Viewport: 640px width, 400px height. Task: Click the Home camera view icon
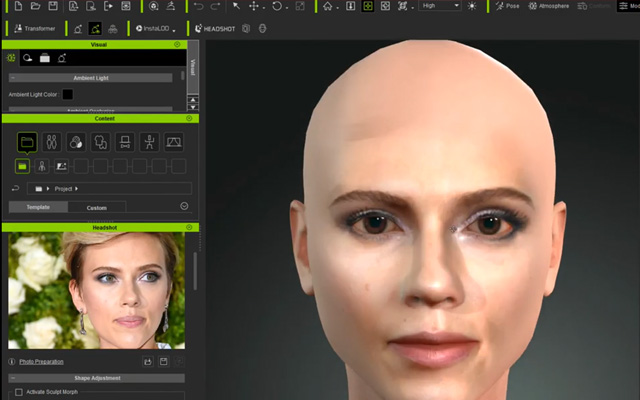(327, 6)
